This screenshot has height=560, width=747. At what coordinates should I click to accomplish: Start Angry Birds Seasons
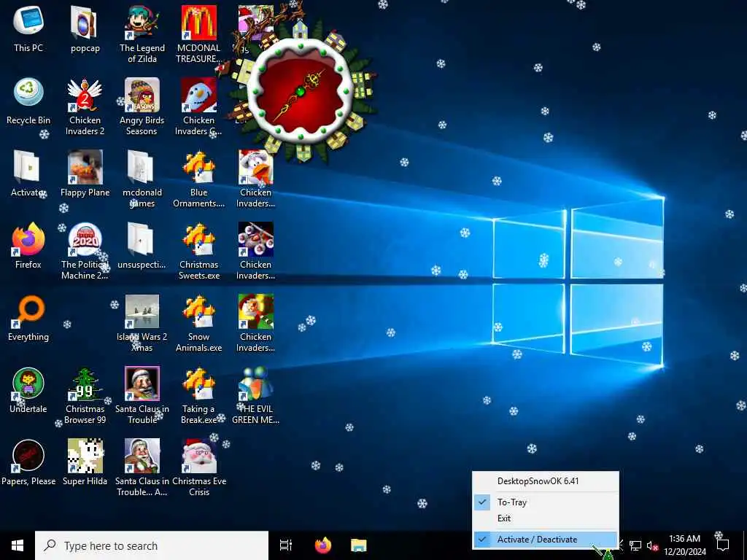pos(142,106)
